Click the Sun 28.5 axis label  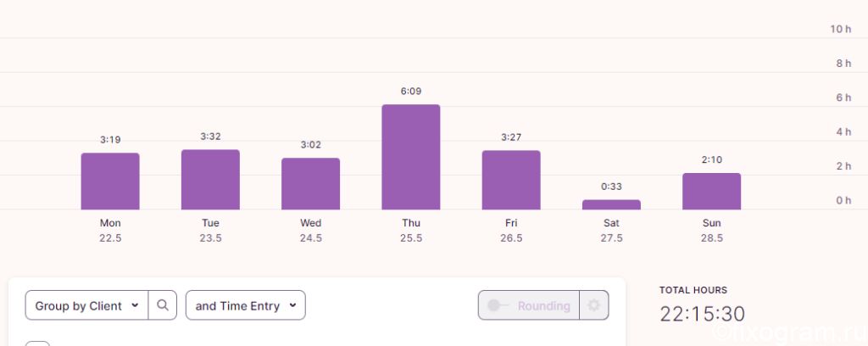pos(711,231)
